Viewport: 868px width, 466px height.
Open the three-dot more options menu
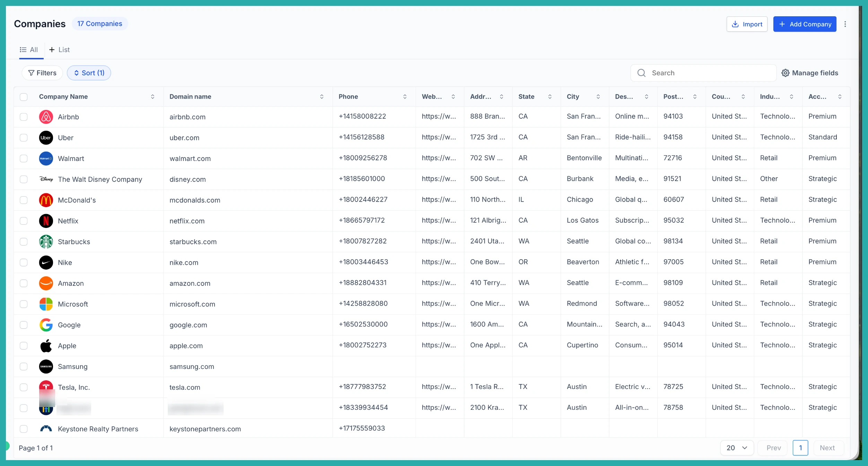tap(845, 24)
